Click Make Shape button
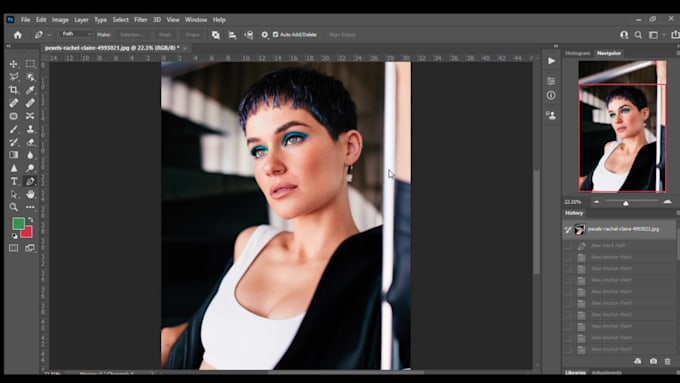The width and height of the screenshot is (680, 383). coord(192,35)
